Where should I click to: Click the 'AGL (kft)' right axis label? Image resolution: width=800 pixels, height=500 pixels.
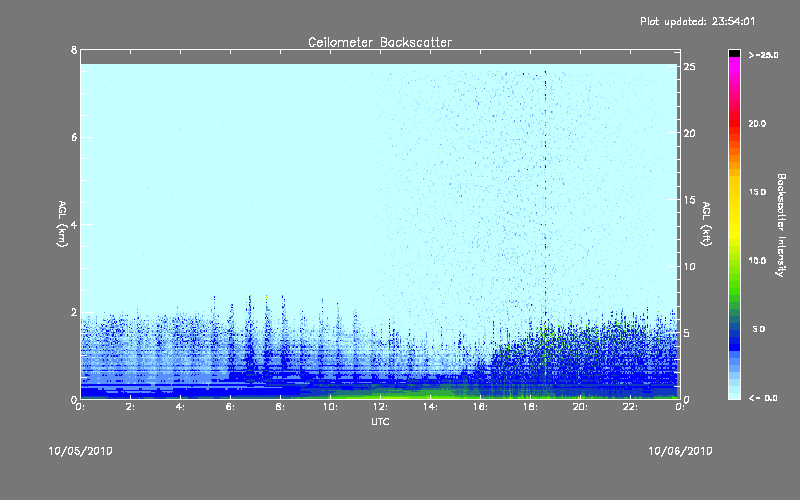(x=706, y=224)
